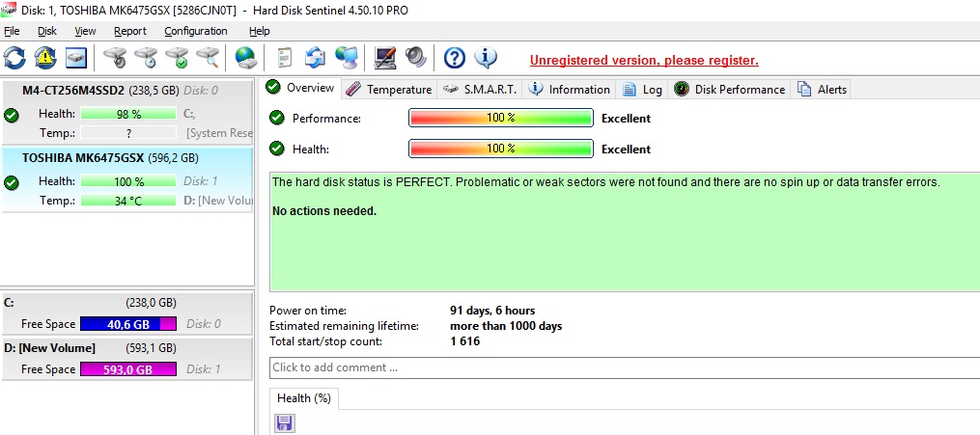
Task: Click the 'Total start/stop count:' label
Action: coord(325,341)
